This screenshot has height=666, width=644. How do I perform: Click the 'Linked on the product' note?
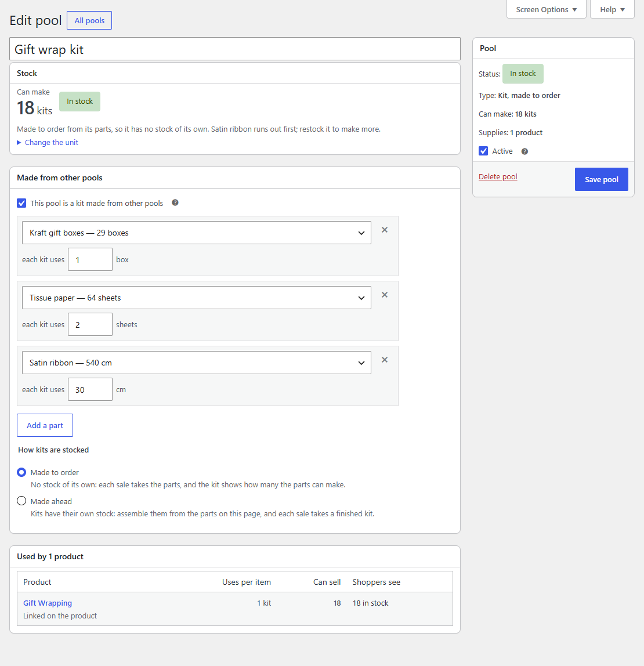click(x=60, y=616)
